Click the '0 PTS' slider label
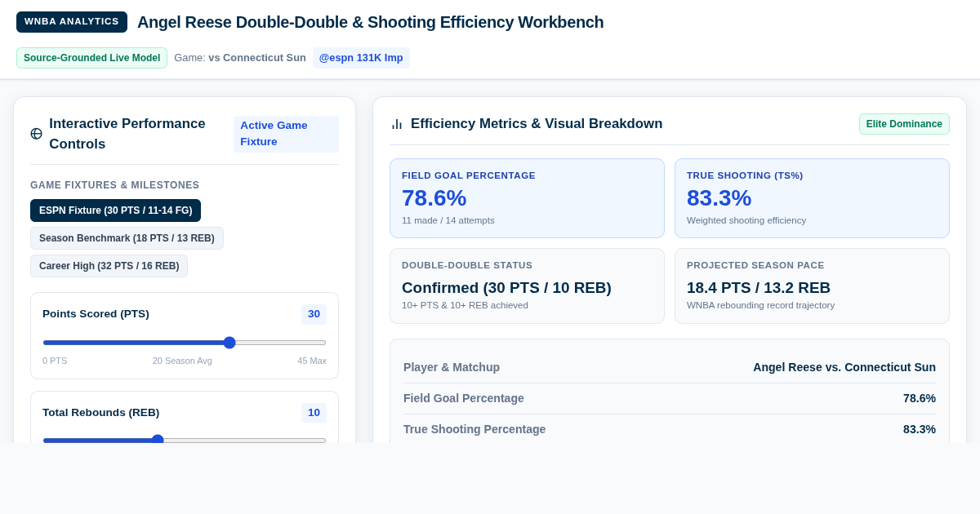Viewport: 980px width, 514px height. pos(55,361)
